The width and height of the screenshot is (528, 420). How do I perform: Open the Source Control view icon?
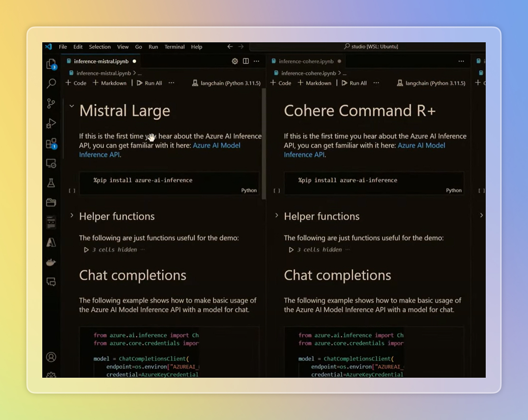pyautogui.click(x=51, y=104)
